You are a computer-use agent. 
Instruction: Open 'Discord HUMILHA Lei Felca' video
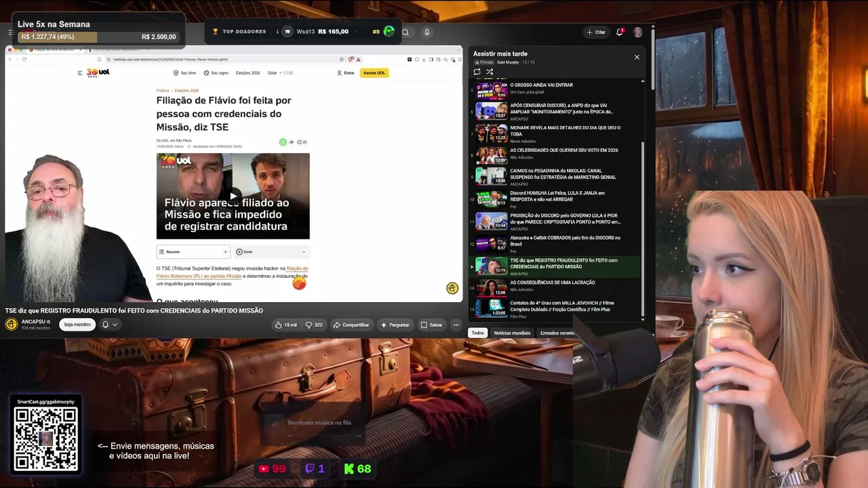click(556, 200)
